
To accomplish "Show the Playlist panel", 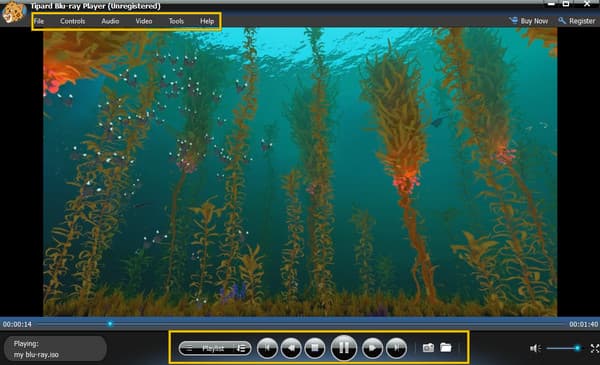I will click(x=207, y=348).
